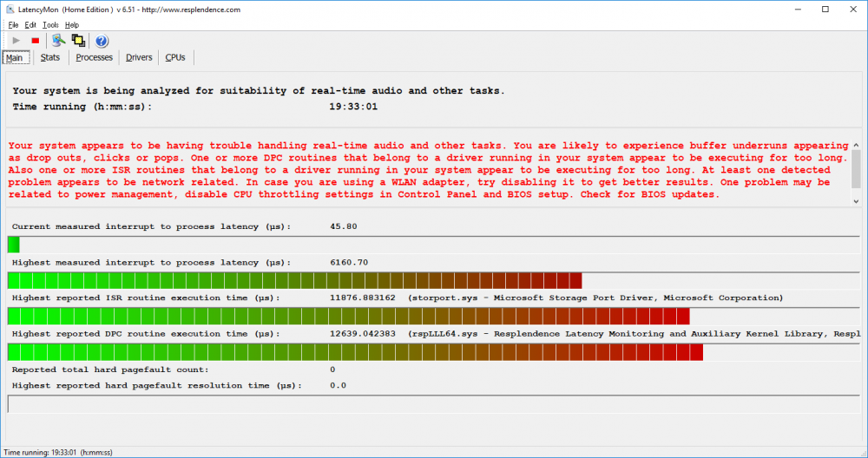Start monitoring with the play button
The height and width of the screenshot is (458, 868).
(16, 41)
